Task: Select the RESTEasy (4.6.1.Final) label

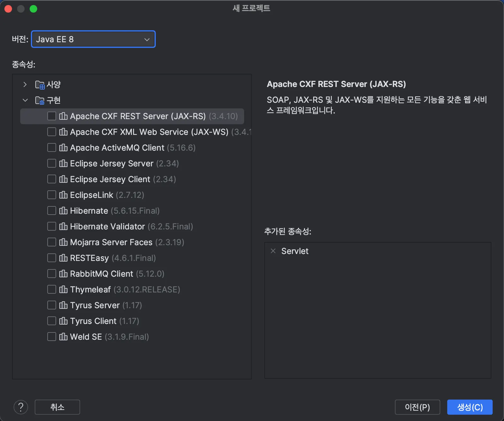Action: (x=113, y=258)
